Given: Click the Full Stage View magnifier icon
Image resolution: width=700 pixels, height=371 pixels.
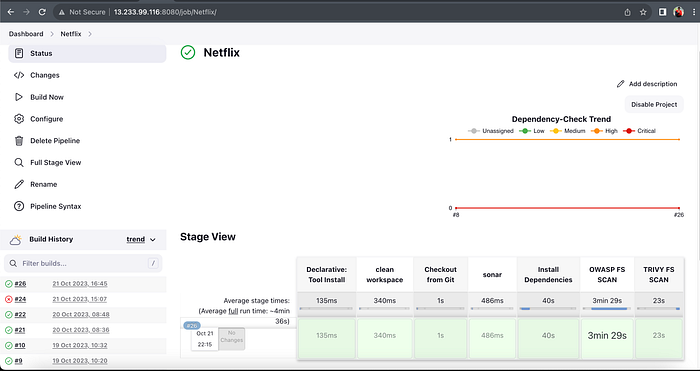Looking at the screenshot, I should point(19,163).
